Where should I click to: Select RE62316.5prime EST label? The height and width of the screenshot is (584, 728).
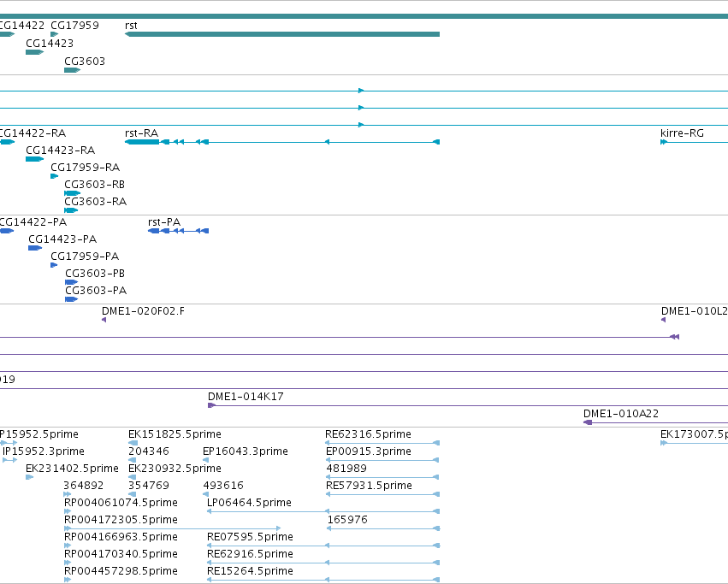tap(368, 434)
